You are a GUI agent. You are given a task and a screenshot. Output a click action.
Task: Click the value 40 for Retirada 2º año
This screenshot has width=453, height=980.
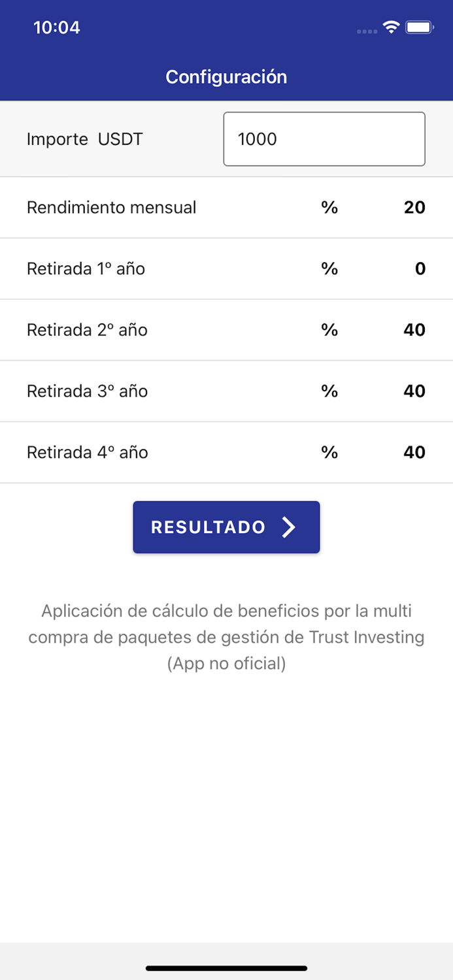click(414, 329)
